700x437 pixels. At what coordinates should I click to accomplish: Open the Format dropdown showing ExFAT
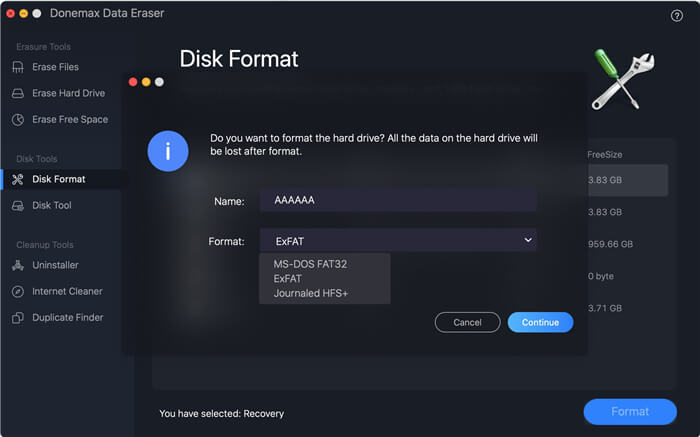point(398,241)
